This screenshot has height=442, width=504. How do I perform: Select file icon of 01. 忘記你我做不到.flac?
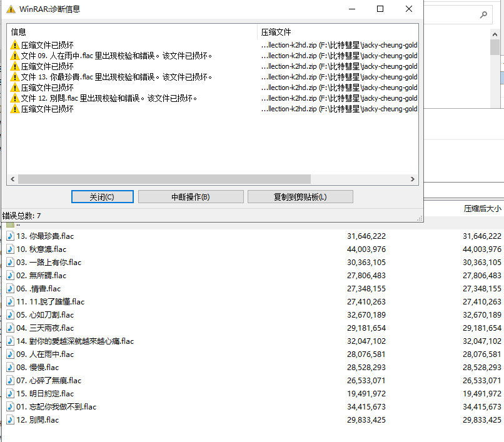coord(10,406)
